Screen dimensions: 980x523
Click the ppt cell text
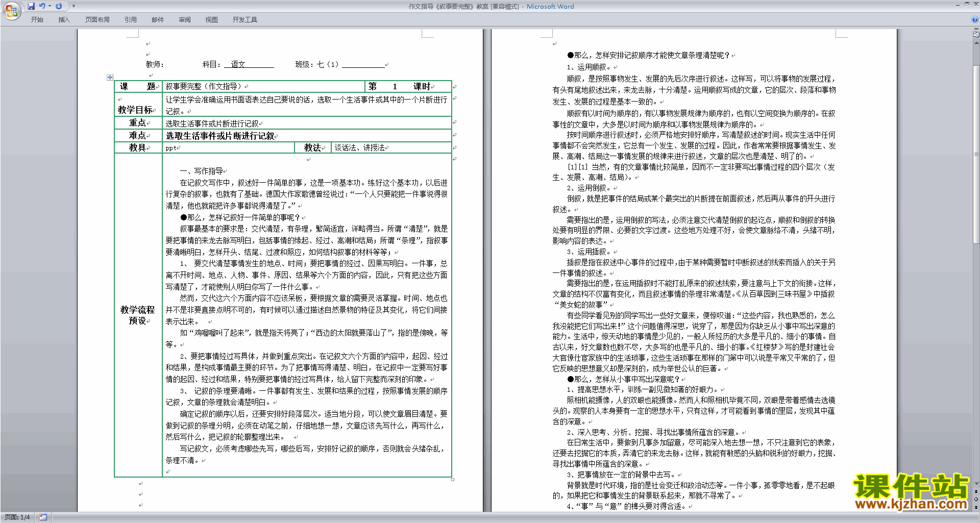click(171, 148)
